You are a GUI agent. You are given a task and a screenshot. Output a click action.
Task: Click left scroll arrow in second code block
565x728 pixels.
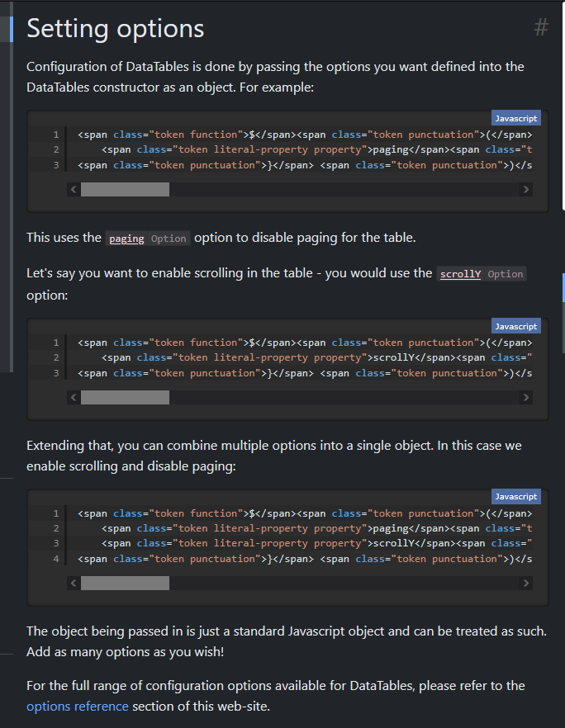(x=74, y=398)
